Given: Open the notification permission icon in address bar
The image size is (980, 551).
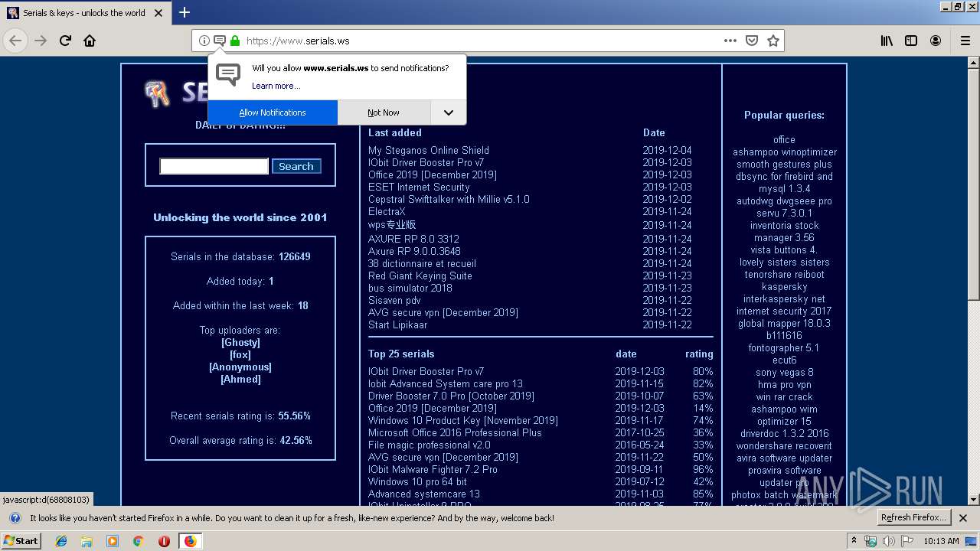Looking at the screenshot, I should 219,41.
